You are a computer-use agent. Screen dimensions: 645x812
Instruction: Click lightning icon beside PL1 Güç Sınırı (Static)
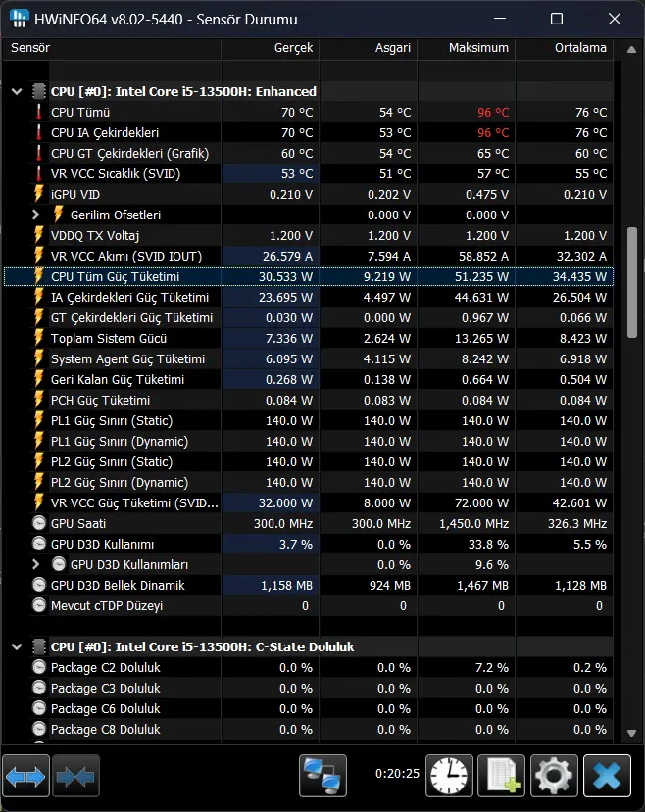(39, 420)
